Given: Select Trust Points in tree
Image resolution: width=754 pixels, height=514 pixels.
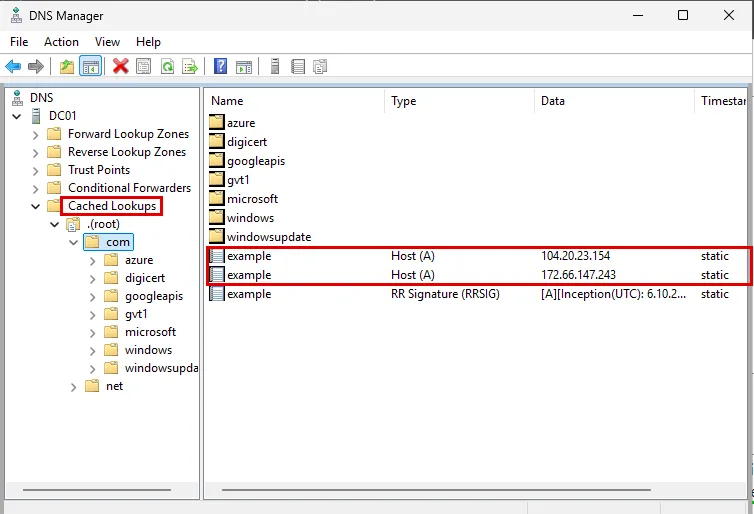Looking at the screenshot, I should pos(99,170).
